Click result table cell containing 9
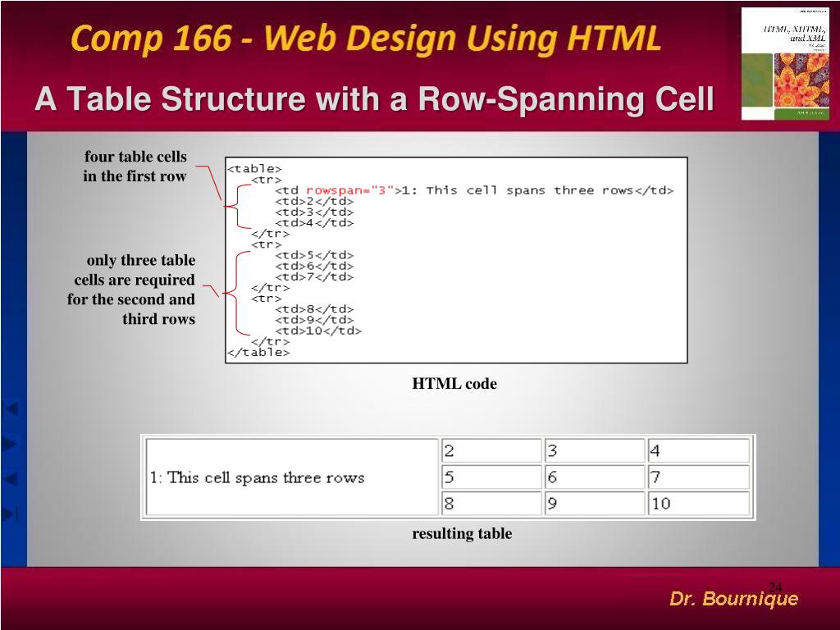 coord(595,504)
